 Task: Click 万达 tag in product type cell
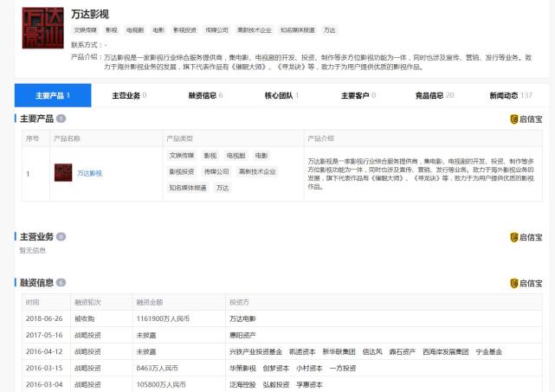[223, 188]
